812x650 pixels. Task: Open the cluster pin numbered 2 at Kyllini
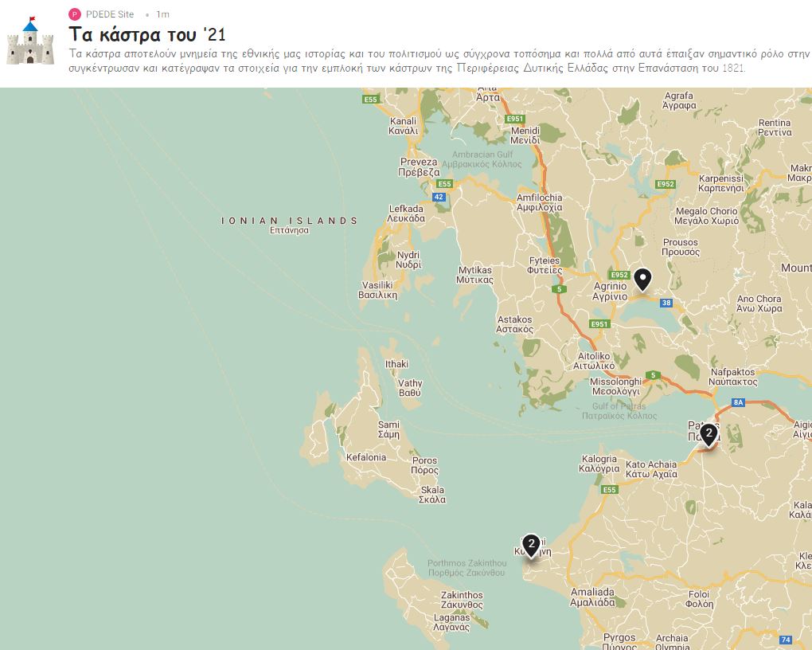[x=531, y=546]
